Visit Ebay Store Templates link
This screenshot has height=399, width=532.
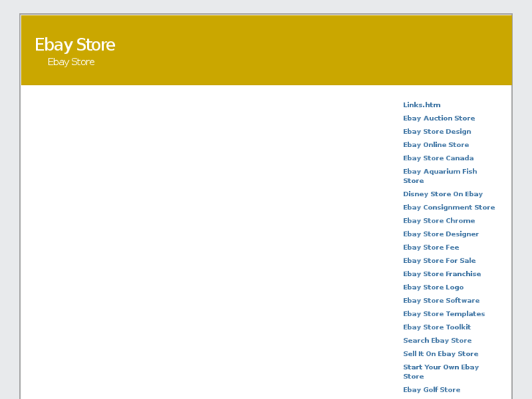click(444, 314)
